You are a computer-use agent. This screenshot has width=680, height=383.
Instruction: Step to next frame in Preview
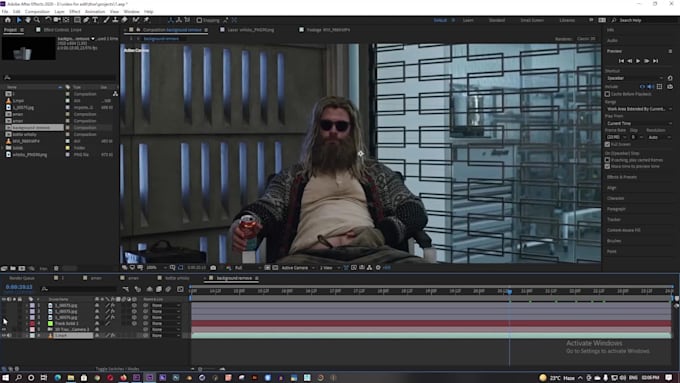(x=647, y=61)
